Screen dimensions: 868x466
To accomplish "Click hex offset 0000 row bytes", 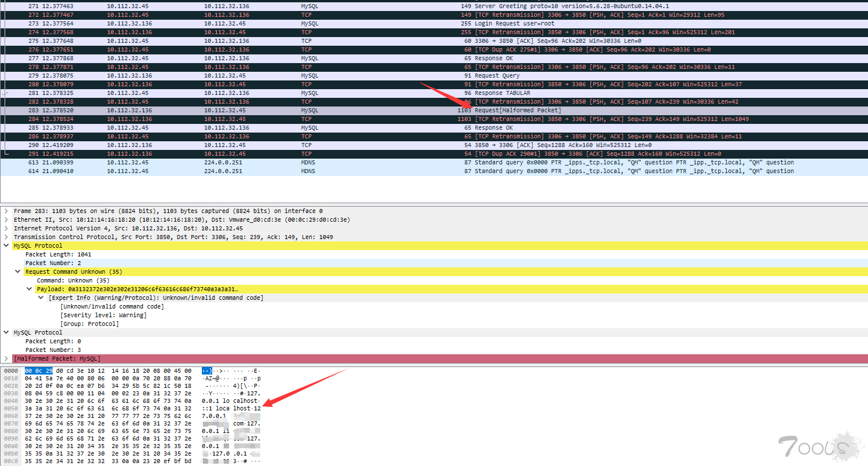I will tap(108, 370).
